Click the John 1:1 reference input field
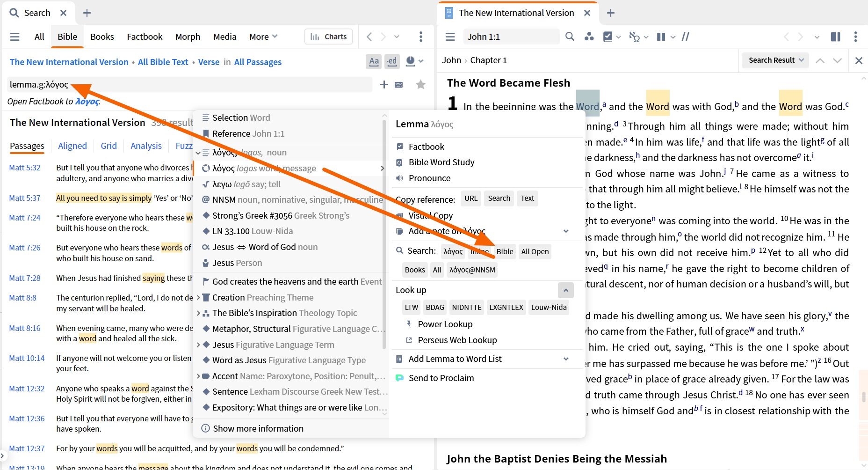This screenshot has width=868, height=470. coord(511,36)
